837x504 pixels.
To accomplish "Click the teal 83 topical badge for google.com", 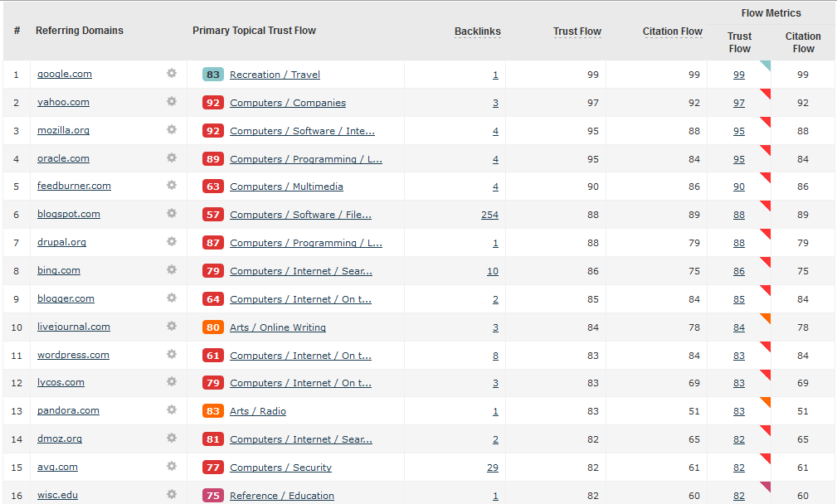I will pyautogui.click(x=213, y=75).
